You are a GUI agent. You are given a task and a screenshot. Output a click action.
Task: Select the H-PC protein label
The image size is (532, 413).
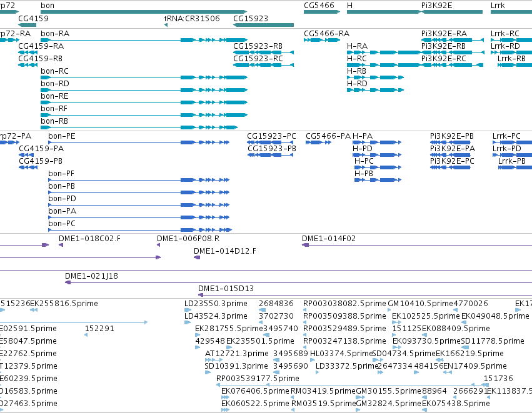tap(364, 161)
